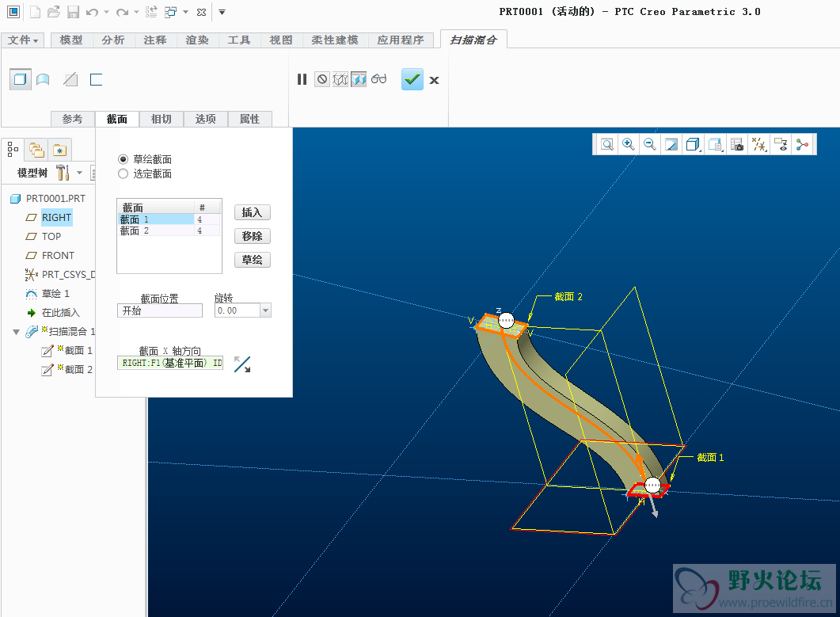Image resolution: width=840 pixels, height=617 pixels.
Task: Select the attached preview mode icon
Action: (x=359, y=79)
